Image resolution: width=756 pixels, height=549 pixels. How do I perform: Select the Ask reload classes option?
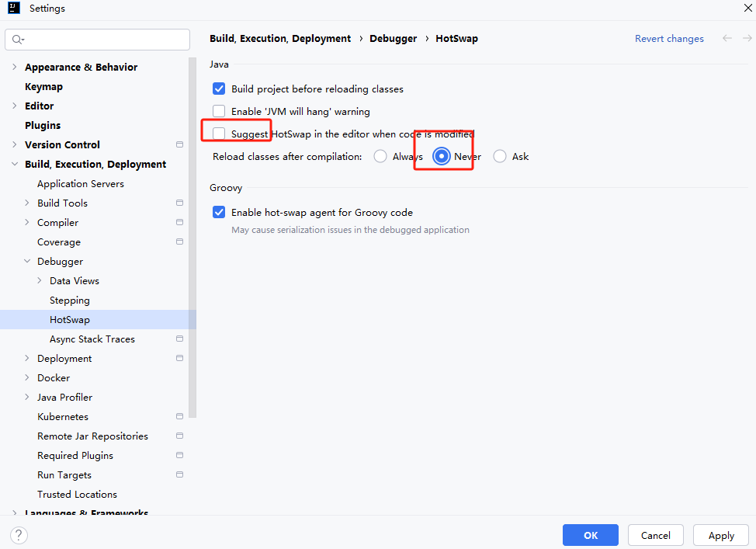click(500, 156)
